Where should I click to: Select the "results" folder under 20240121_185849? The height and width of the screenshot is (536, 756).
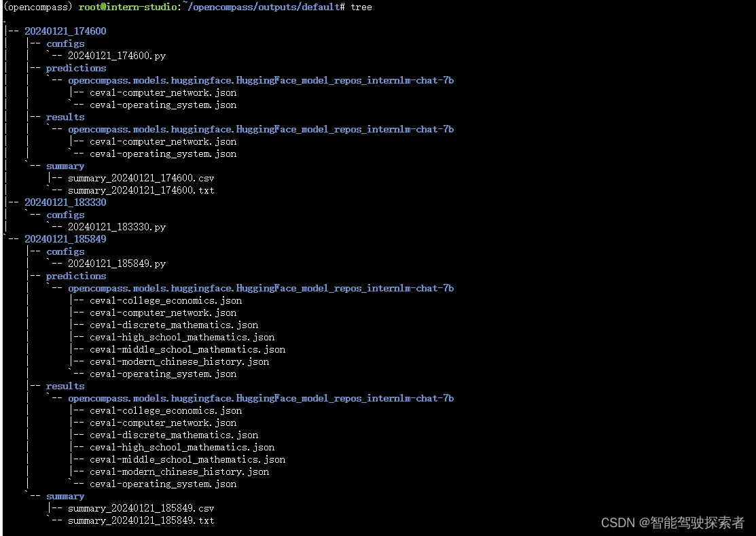click(x=65, y=386)
